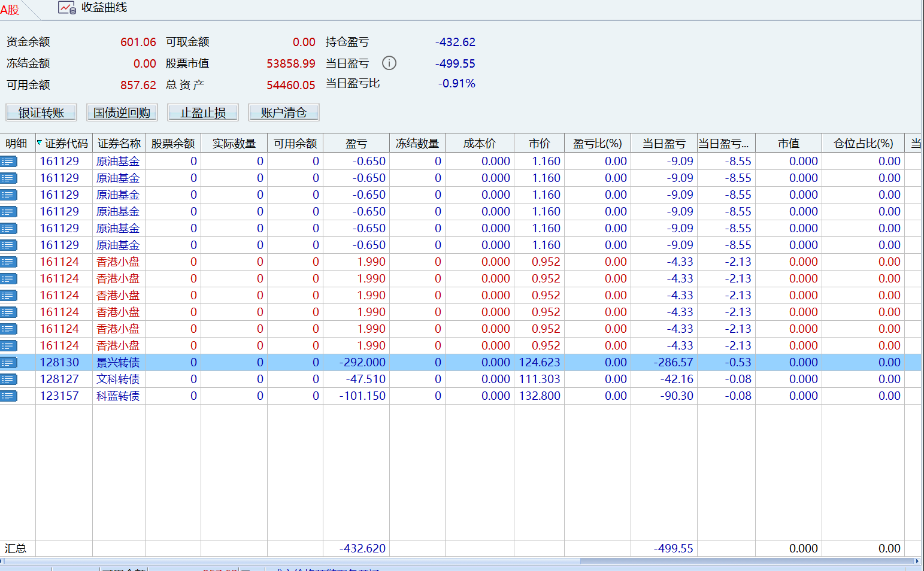Click the info icon beside 当日盈亏
924x571 pixels.
389,63
